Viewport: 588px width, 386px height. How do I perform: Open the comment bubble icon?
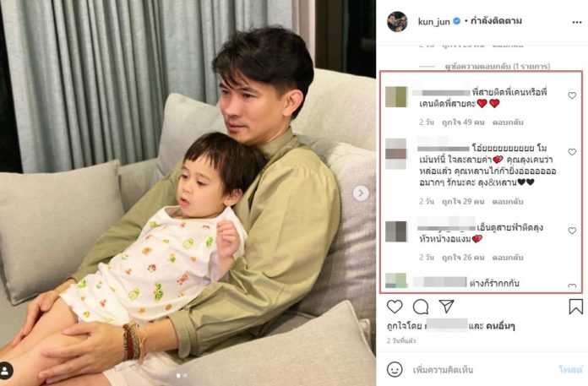421,307
